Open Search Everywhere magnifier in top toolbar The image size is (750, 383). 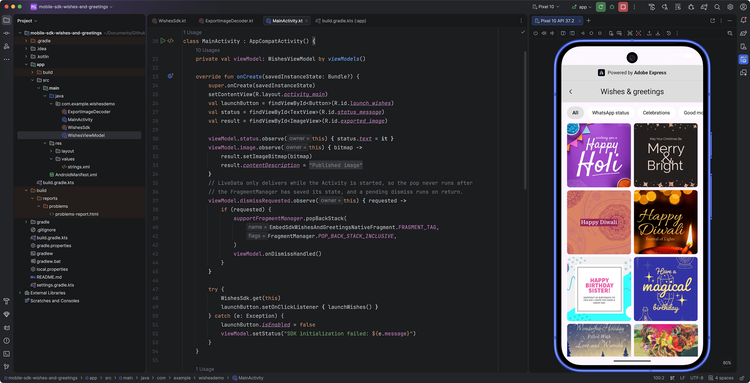point(717,7)
